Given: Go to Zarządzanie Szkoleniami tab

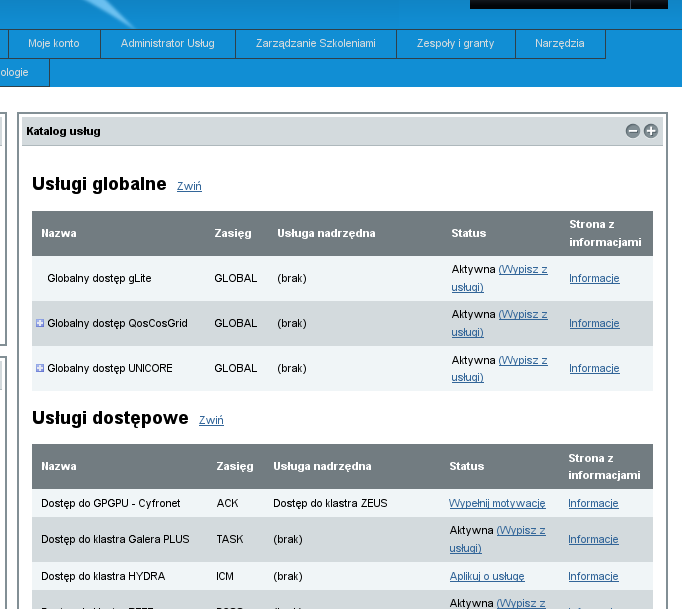Looking at the screenshot, I should [316, 44].
